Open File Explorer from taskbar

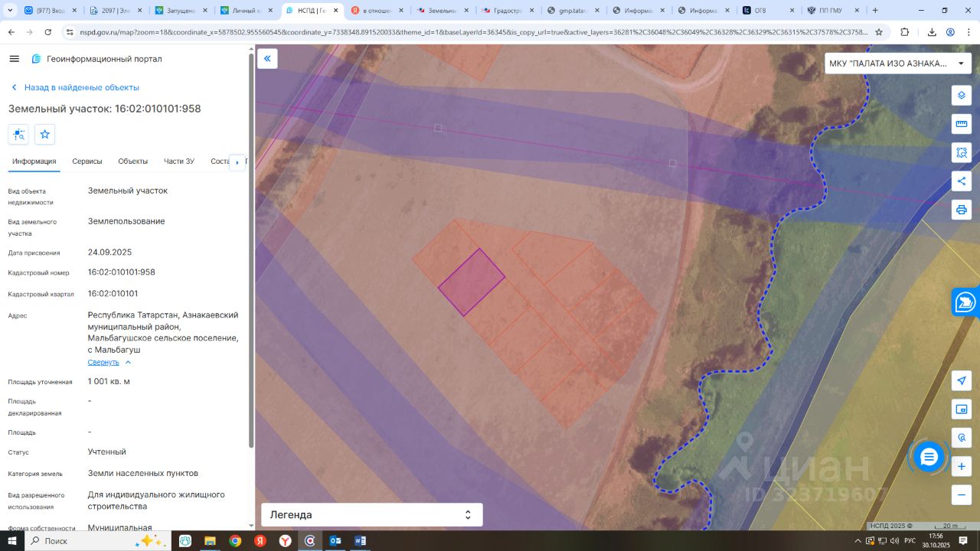coord(210,541)
